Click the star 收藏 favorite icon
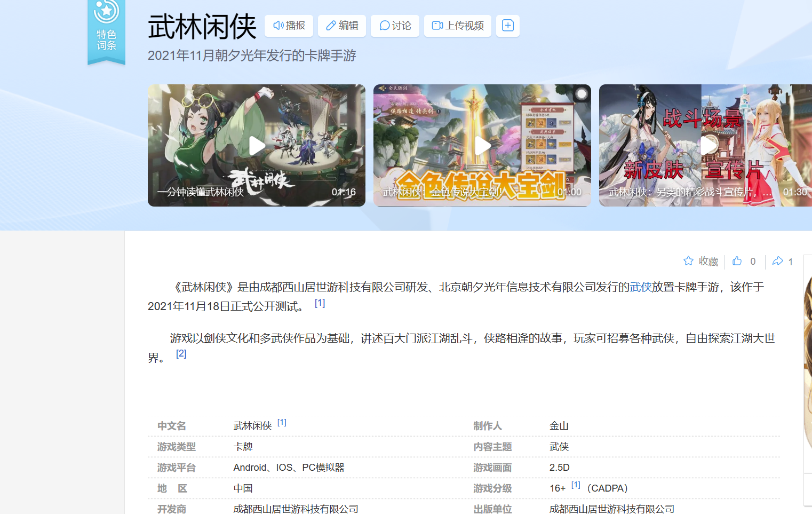Image resolution: width=812 pixels, height=514 pixels. pyautogui.click(x=689, y=261)
